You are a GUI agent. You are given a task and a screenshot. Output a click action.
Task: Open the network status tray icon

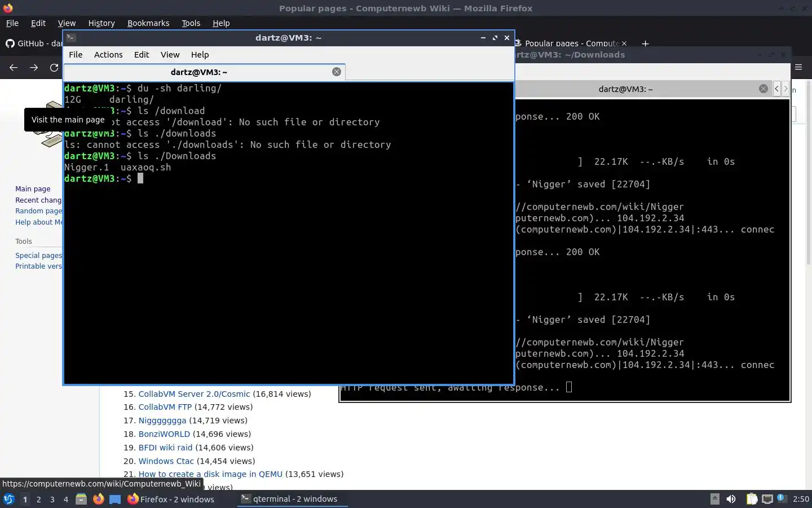click(x=767, y=499)
